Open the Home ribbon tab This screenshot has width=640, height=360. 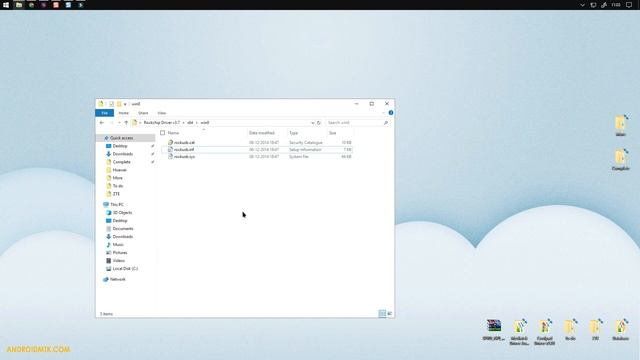pos(124,113)
